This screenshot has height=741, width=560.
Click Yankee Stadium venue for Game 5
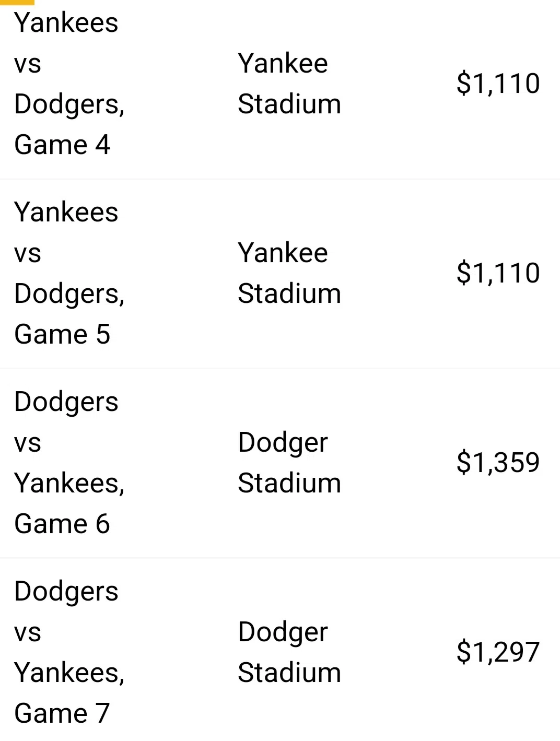click(x=289, y=273)
